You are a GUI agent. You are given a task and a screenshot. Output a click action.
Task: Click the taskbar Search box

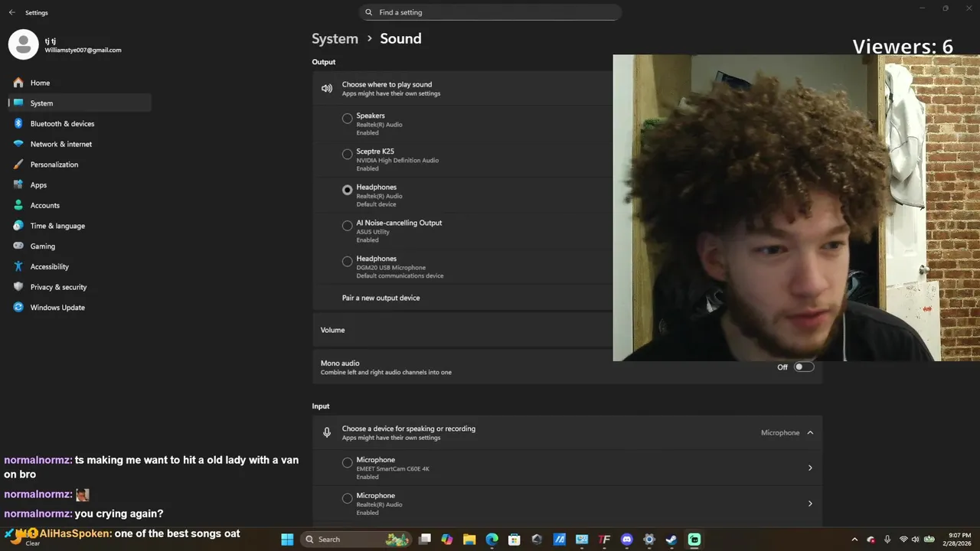(356, 540)
